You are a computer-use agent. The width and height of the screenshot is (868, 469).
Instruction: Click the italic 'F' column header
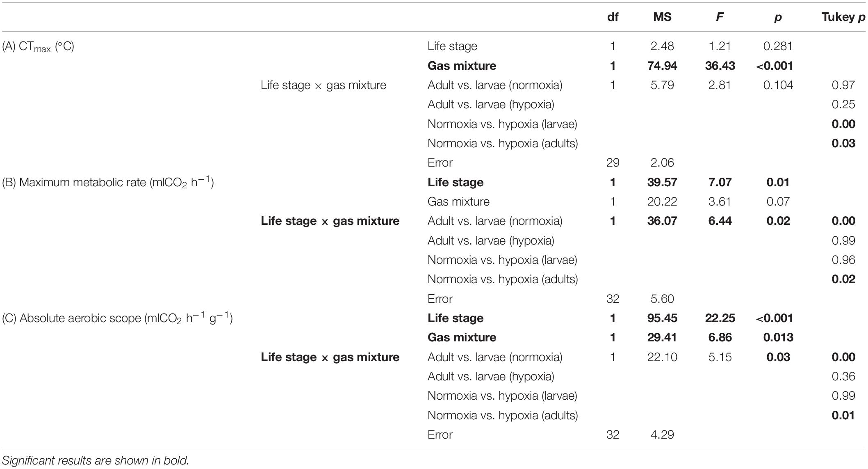[720, 17]
